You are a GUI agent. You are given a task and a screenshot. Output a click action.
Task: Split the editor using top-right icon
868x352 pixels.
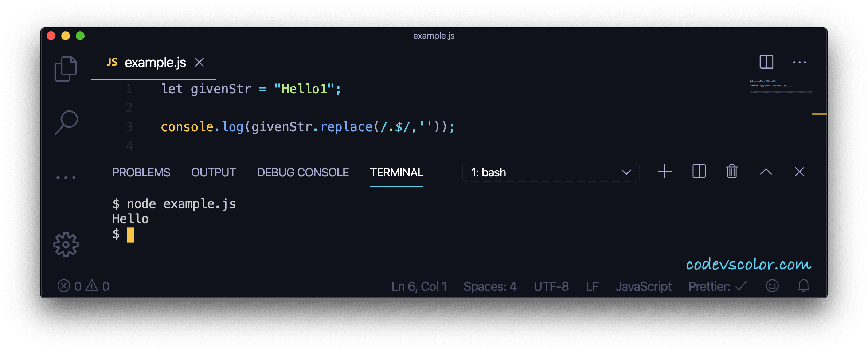point(766,62)
